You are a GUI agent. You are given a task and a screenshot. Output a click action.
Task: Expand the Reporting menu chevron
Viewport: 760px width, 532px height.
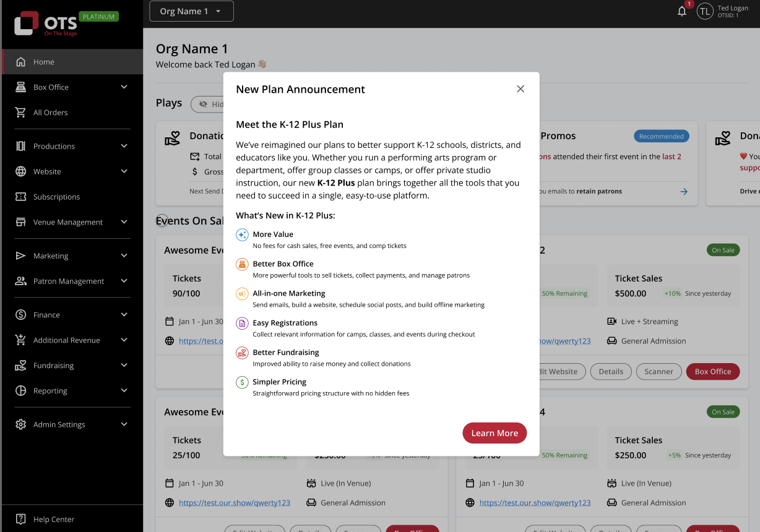pos(124,391)
